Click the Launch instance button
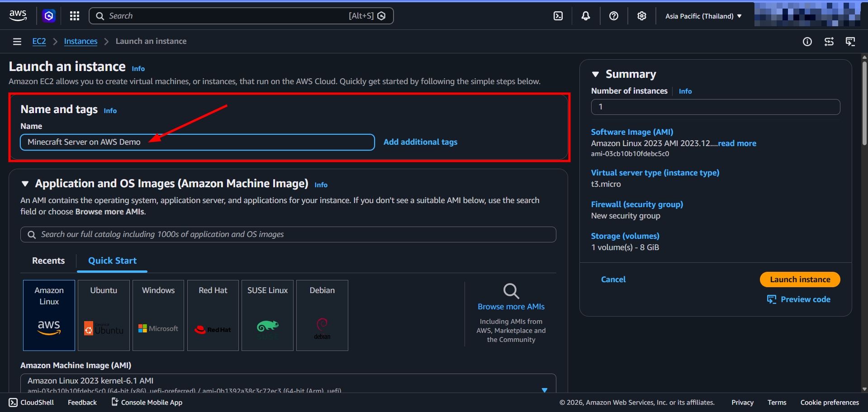The image size is (868, 412). pyautogui.click(x=800, y=279)
